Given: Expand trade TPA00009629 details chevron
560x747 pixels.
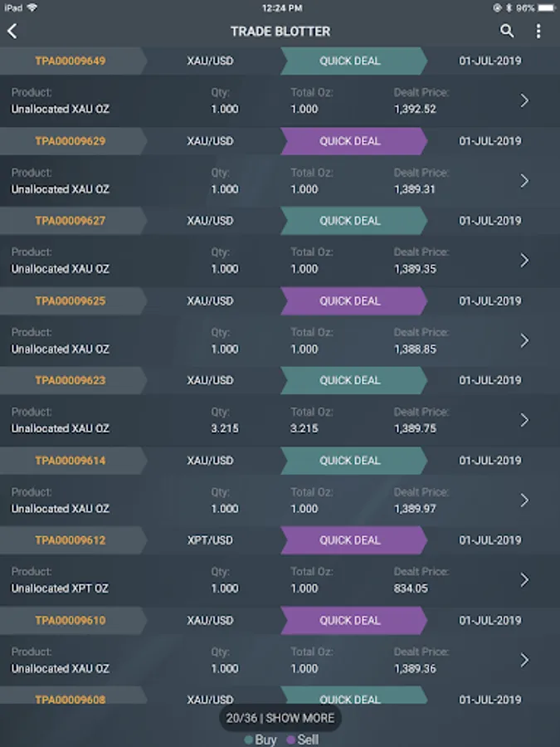Looking at the screenshot, I should [524, 180].
